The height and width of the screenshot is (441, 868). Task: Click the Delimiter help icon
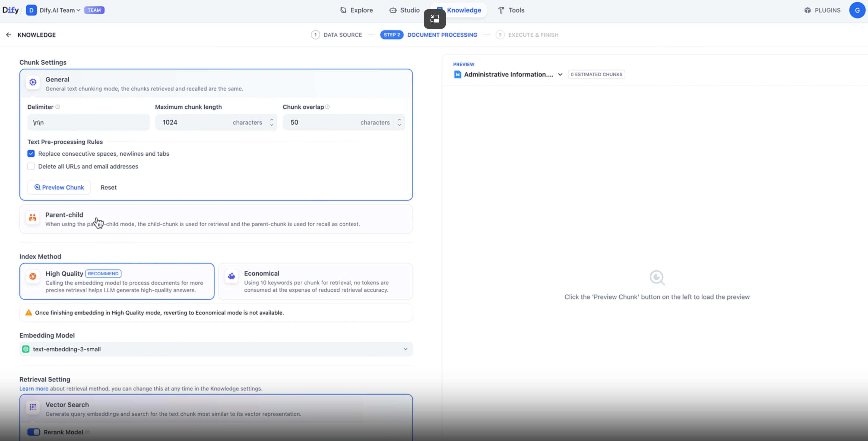coord(58,107)
